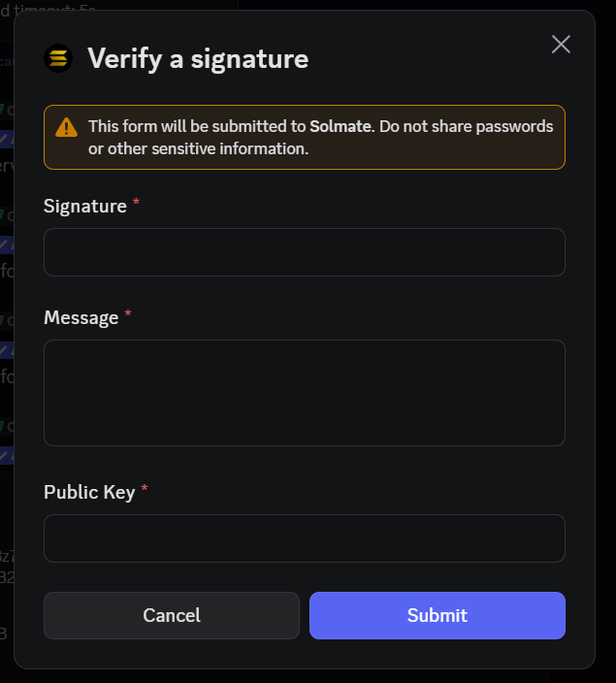Click the Signature field label
Viewport: 616px width, 683px height.
[x=85, y=206]
